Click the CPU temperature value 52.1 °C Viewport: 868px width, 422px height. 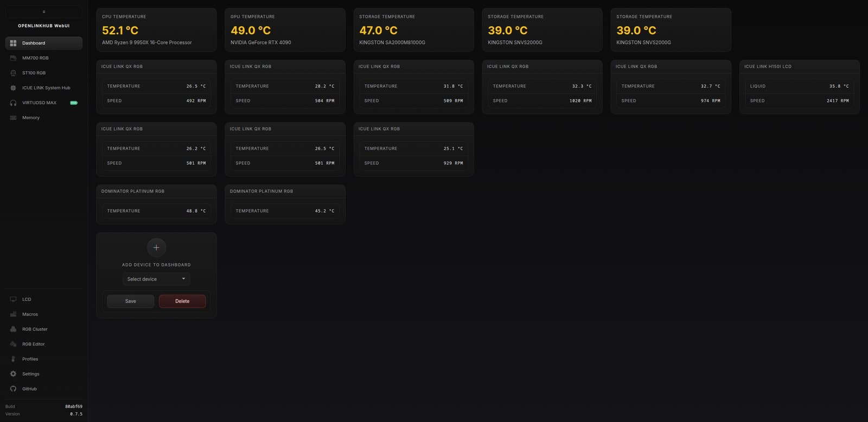coord(120,30)
